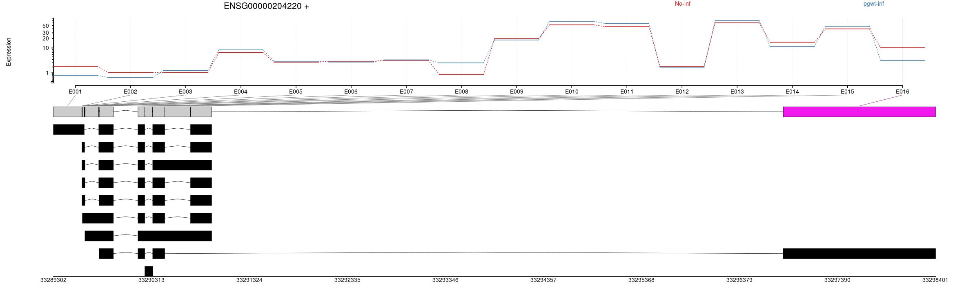Click genomic coordinate 33297390

(x=837, y=280)
